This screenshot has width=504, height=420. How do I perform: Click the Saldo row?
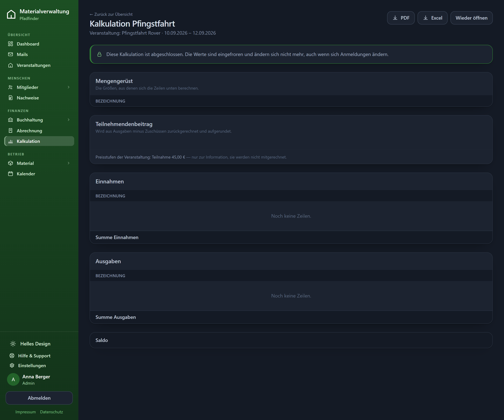point(291,340)
